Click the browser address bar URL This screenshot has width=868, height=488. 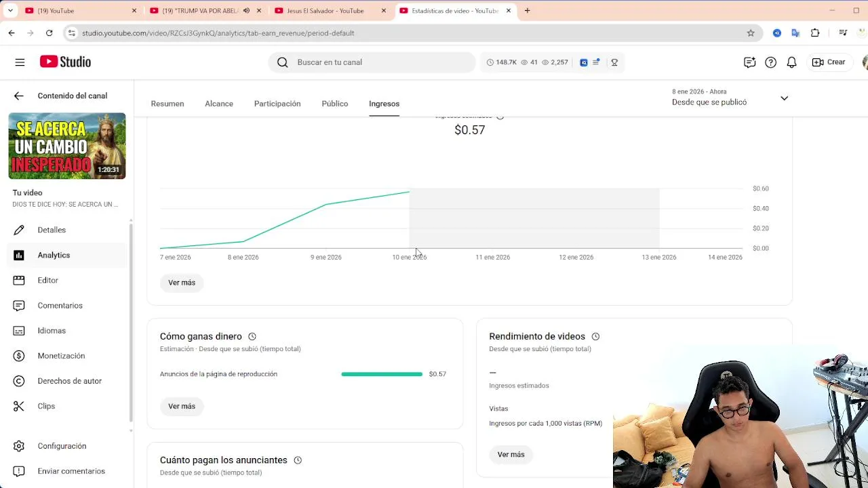(x=218, y=33)
